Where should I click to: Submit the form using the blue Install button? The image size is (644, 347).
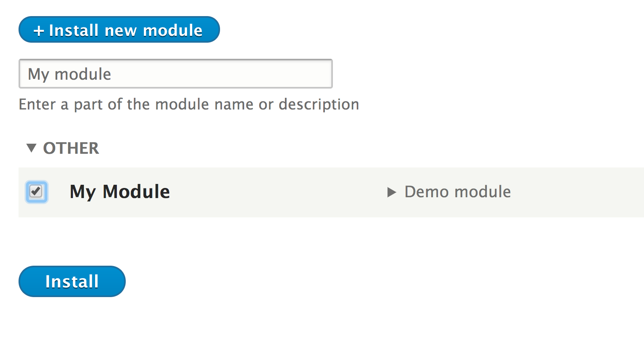tap(72, 281)
